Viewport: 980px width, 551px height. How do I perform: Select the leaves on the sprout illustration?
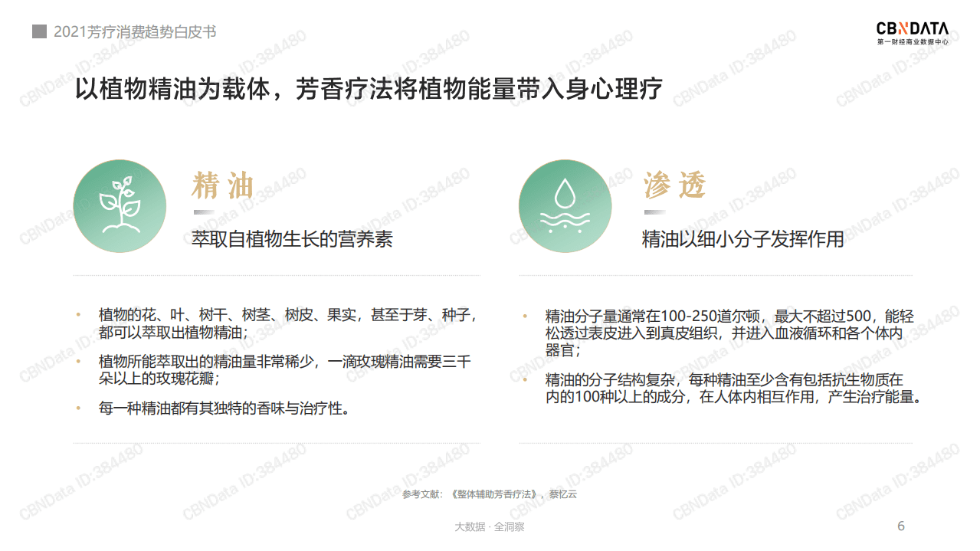click(x=123, y=186)
